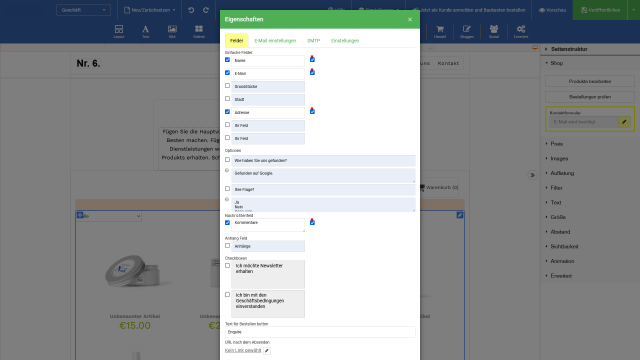Open the Kontakt page menu item
The width and height of the screenshot is (640, 360).
tap(448, 63)
